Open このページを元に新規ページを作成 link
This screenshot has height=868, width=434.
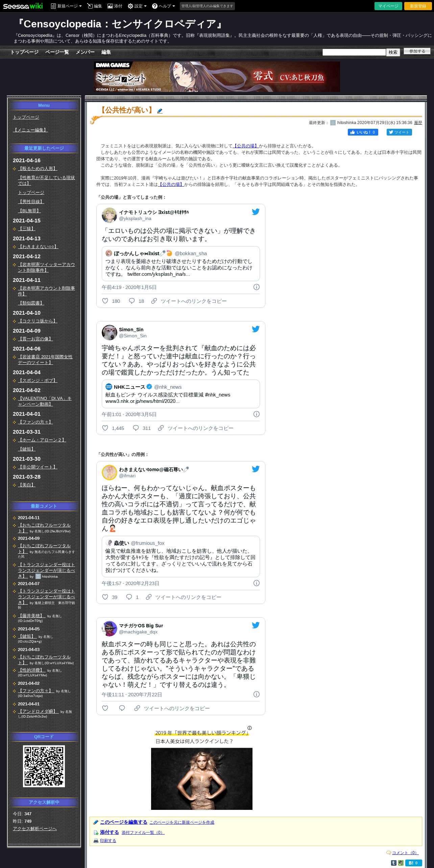click(182, 822)
